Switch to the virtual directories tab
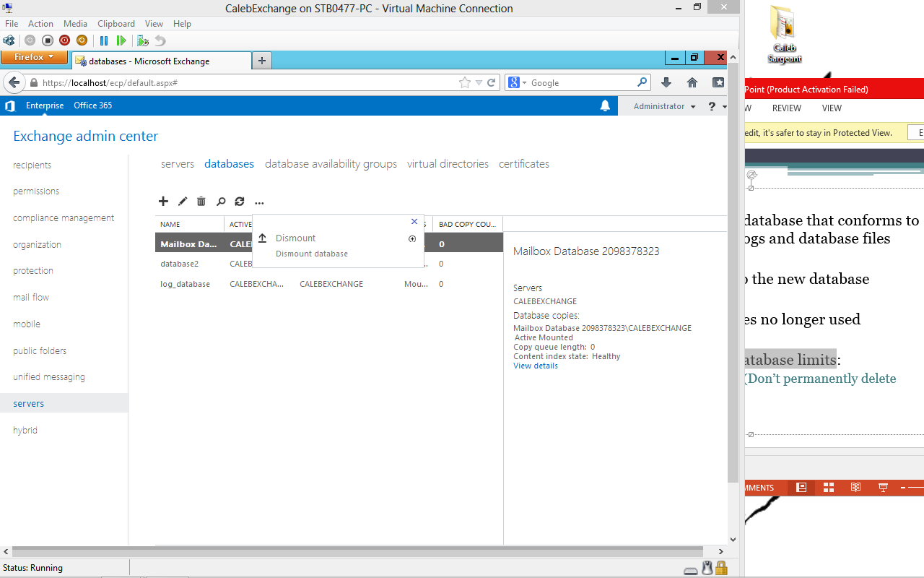Viewport: 924px width, 578px height. (x=448, y=164)
